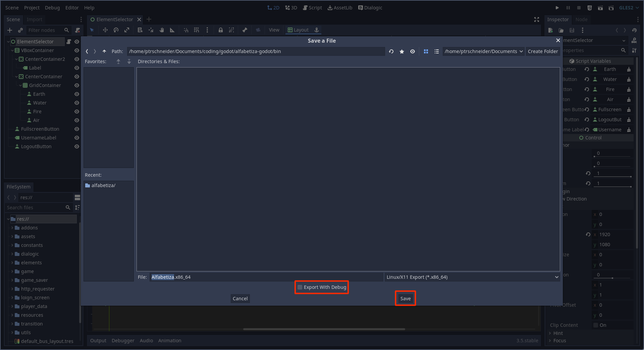Refresh the file list in Save dialog
Viewport: 644px width, 350px height.
pos(391,51)
